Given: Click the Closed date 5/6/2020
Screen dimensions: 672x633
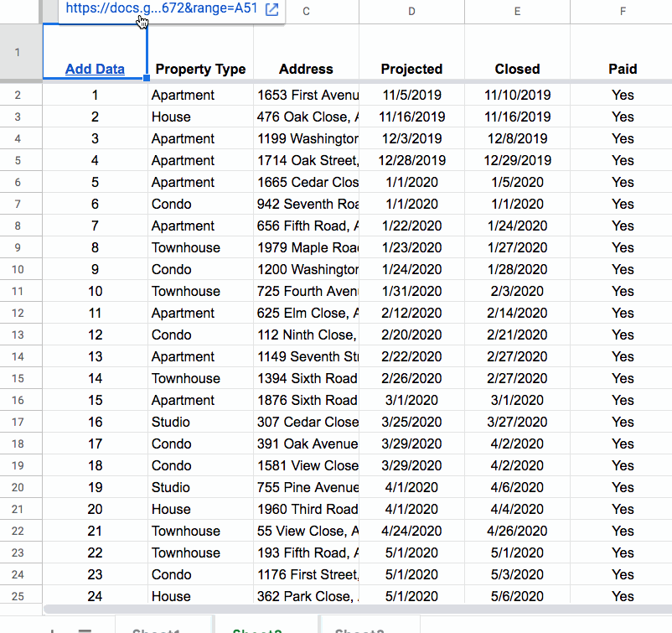Looking at the screenshot, I should 517,596.
